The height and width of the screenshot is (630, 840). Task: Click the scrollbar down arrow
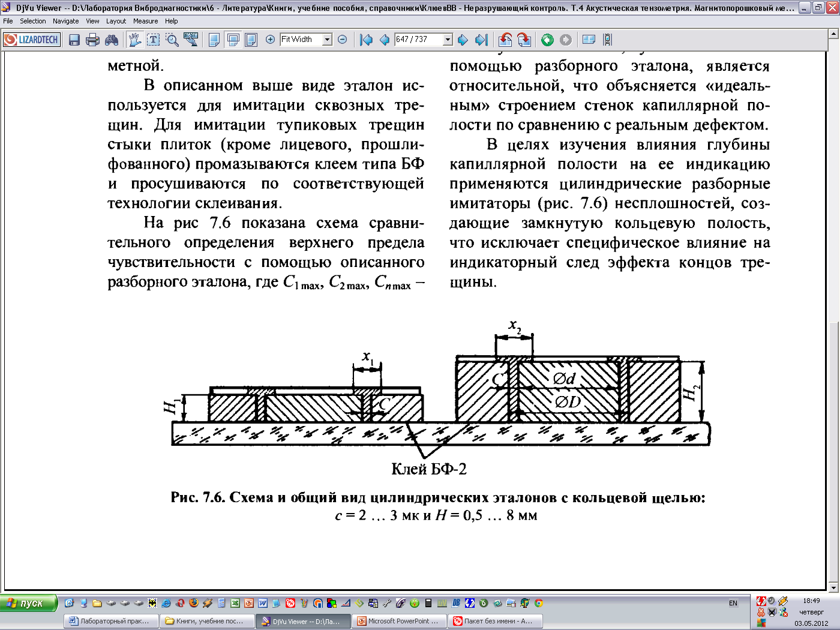[x=833, y=586]
